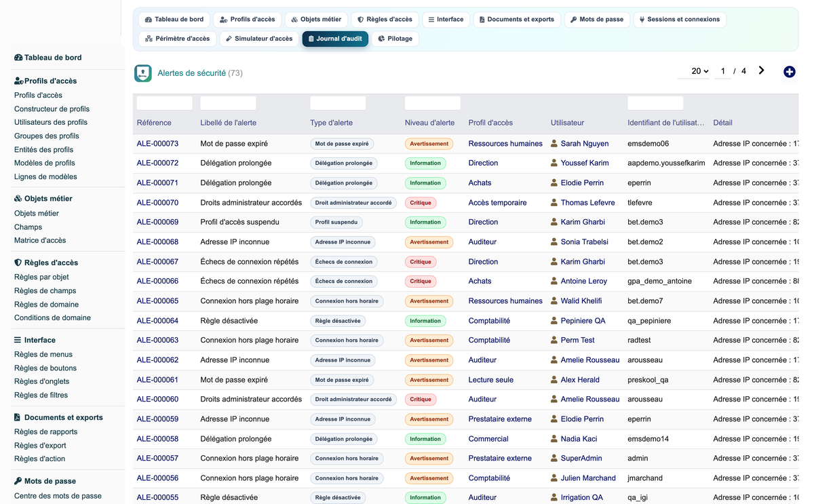
Task: Open the Tableau de bord tab
Action: coord(174,20)
